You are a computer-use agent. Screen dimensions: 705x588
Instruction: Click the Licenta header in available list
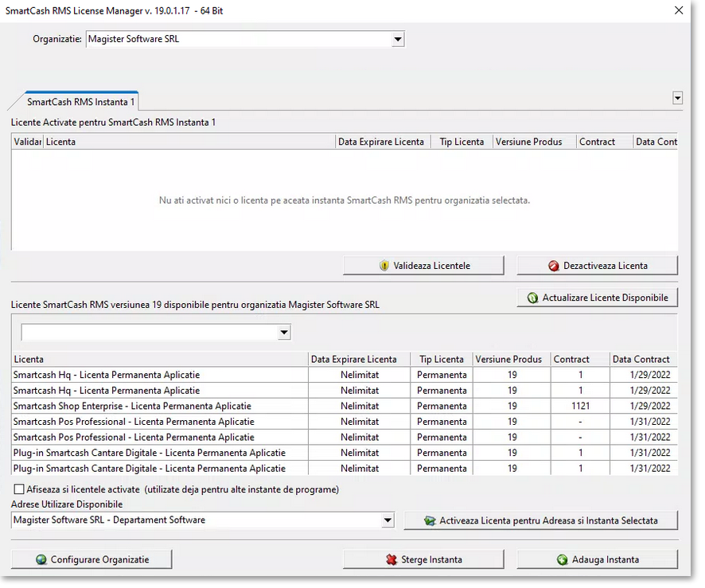(160, 359)
